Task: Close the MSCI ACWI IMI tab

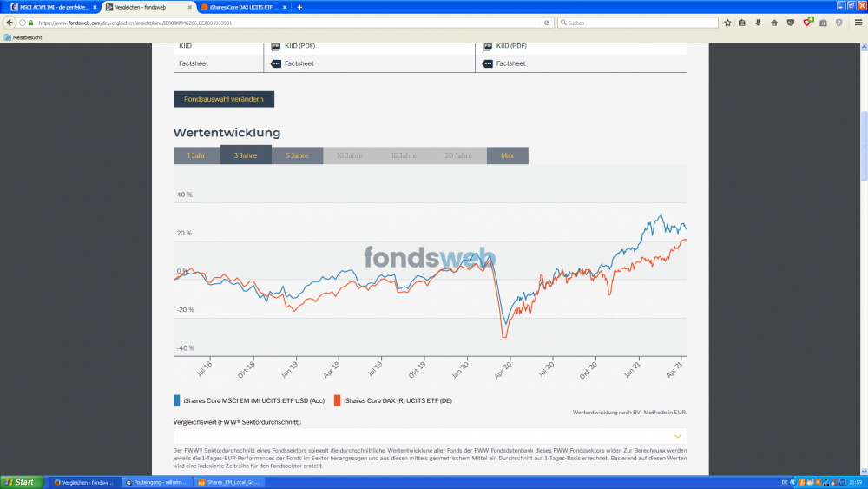Action: 95,7
